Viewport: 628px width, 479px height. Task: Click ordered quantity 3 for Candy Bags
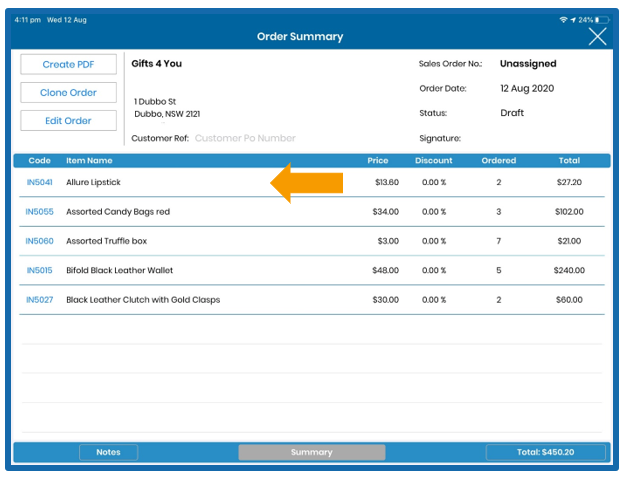[499, 211]
